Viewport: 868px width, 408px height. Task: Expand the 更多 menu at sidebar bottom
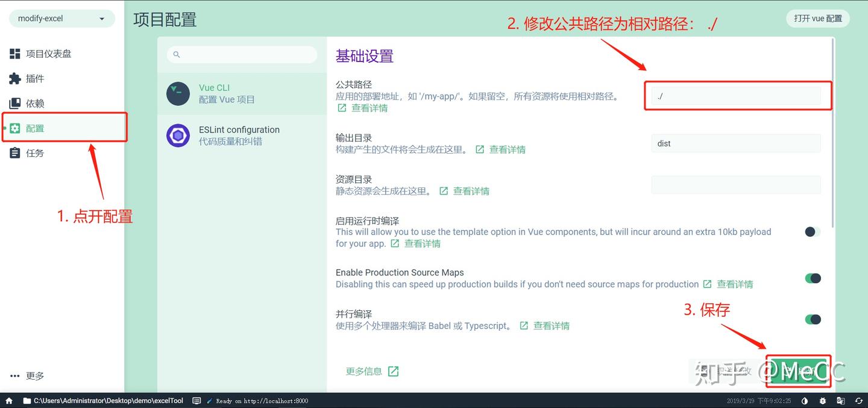(25, 375)
